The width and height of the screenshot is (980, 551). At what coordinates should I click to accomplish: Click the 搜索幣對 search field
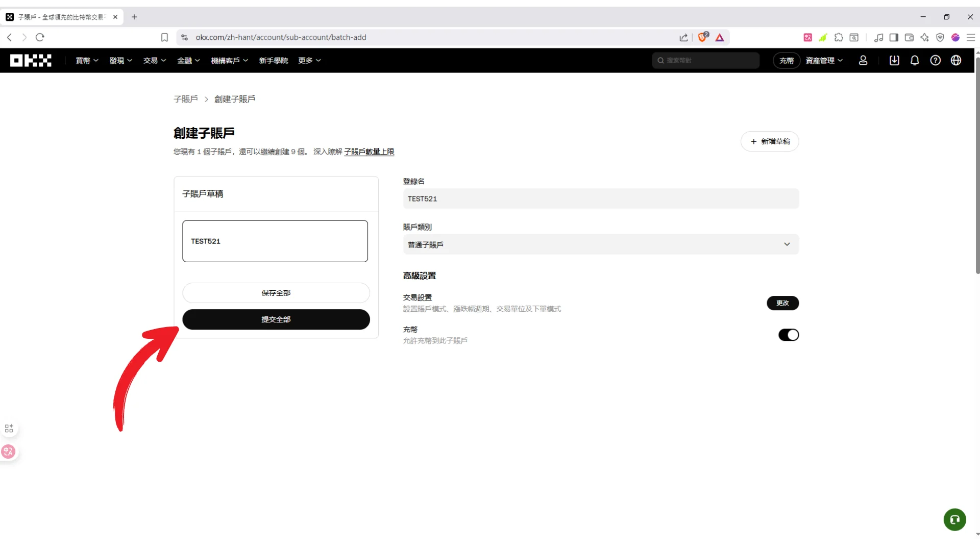[705, 60]
